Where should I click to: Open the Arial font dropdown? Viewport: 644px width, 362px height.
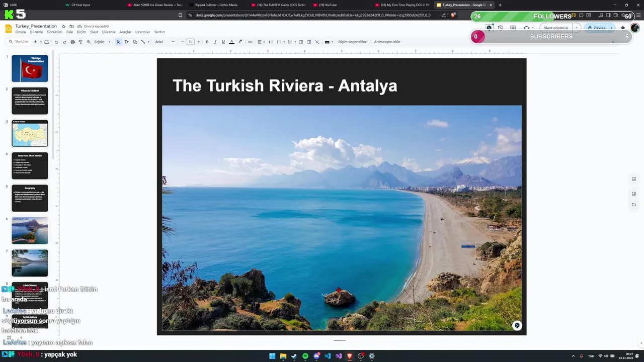(x=165, y=42)
